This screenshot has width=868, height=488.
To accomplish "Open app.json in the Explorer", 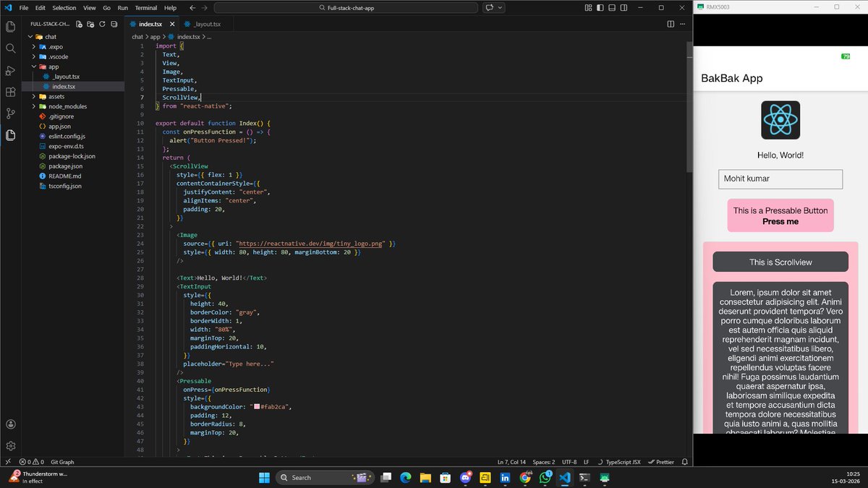I will 61,126.
